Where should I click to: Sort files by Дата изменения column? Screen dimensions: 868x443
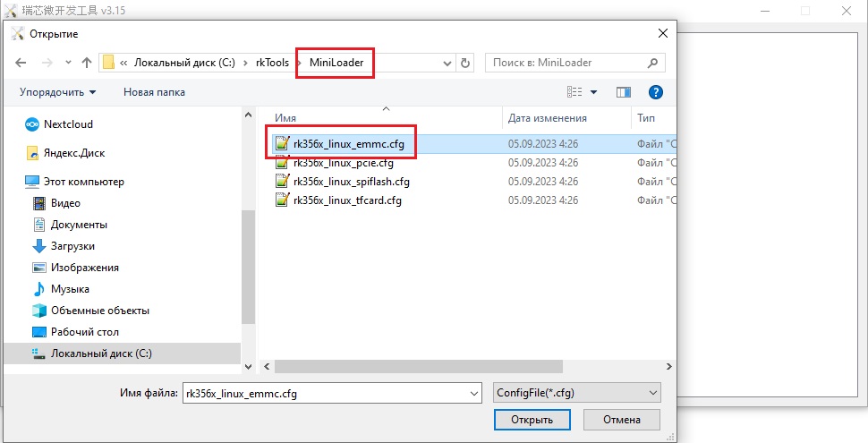click(x=547, y=118)
